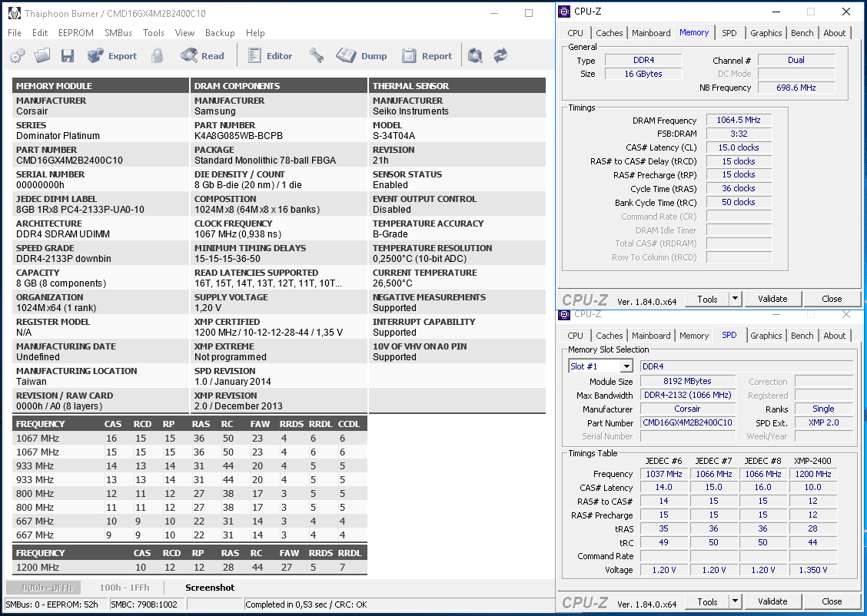Switch to Graphics tab in lower CPU-Z window
867x616 pixels.
(x=766, y=336)
